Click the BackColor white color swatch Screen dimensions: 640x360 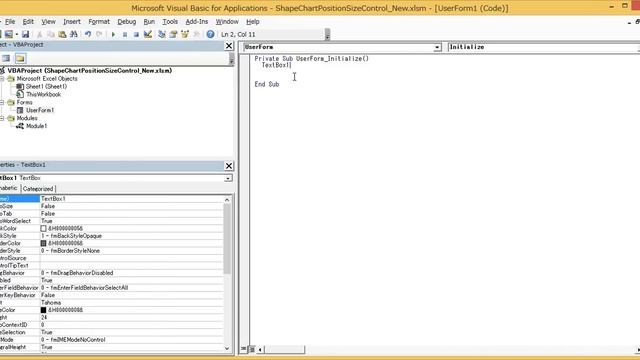pyautogui.click(x=43, y=229)
